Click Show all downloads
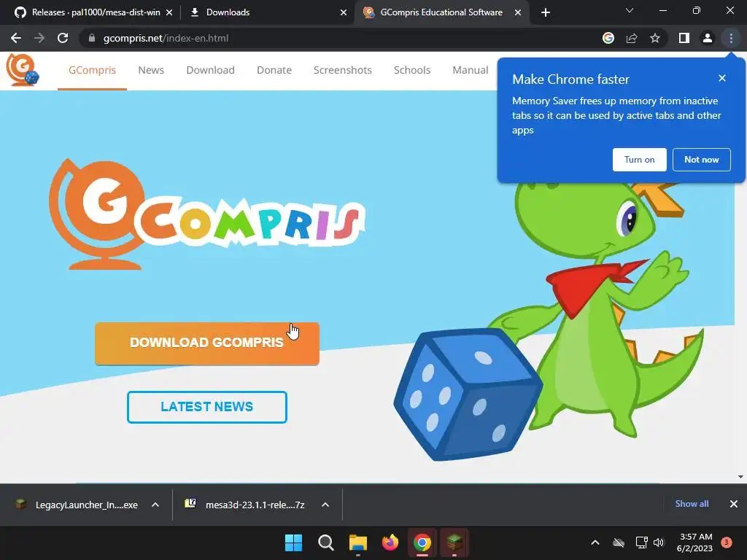Image resolution: width=747 pixels, height=560 pixels. (692, 504)
